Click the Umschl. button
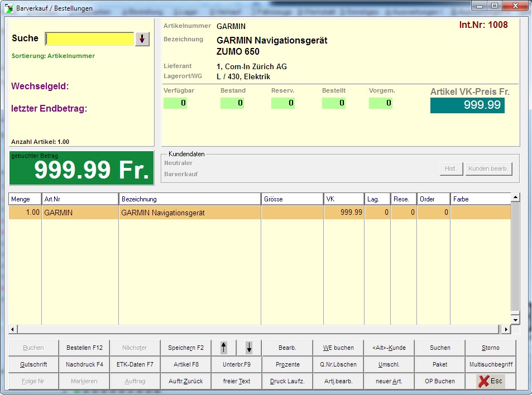The width and height of the screenshot is (532, 395). pos(389,364)
